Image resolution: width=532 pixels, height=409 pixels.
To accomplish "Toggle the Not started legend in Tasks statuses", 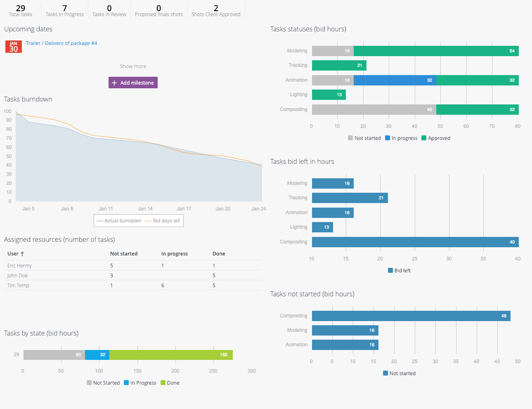I will [x=364, y=138].
